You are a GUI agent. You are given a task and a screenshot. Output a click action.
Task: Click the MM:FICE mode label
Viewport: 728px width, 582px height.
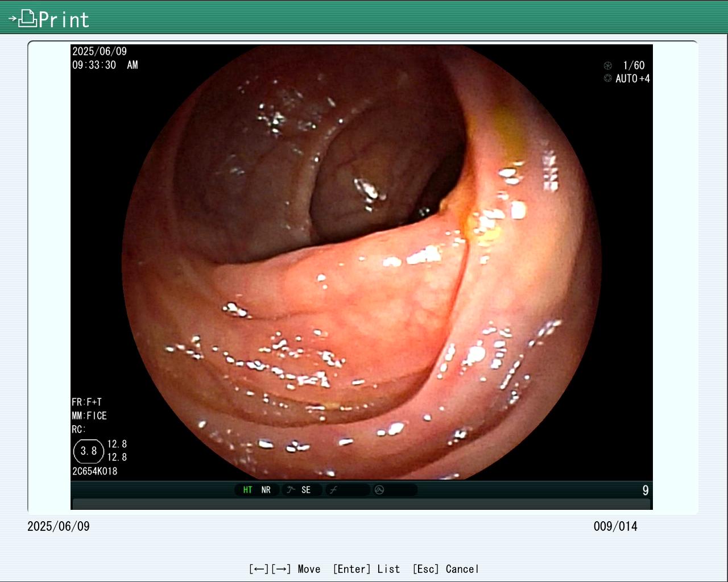click(x=89, y=415)
